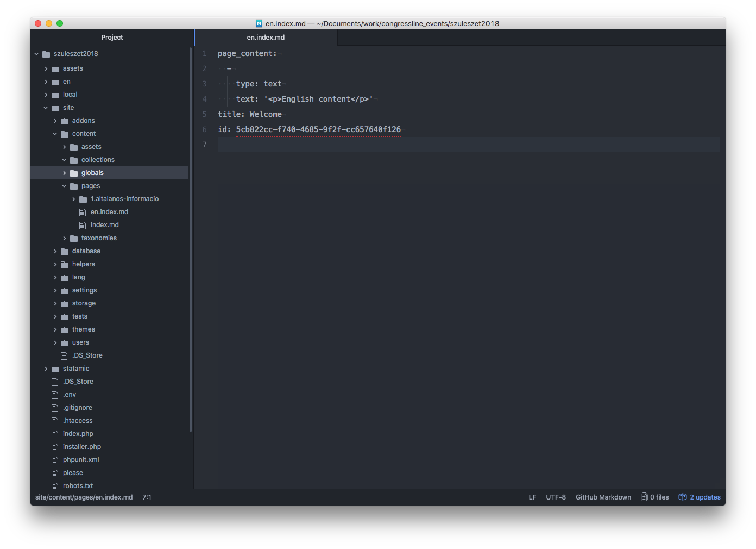Screen dimensions: 756x549
Task: Collapse the pages folder chevron
Action: tap(64, 186)
